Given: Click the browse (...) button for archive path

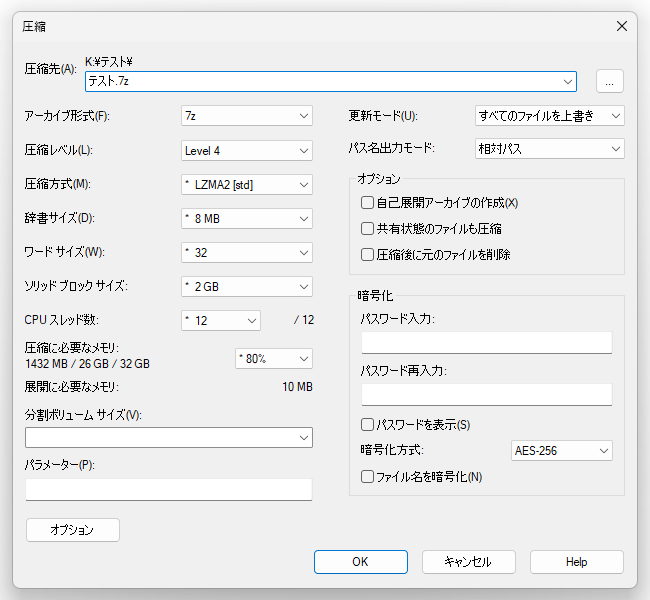Looking at the screenshot, I should (x=609, y=81).
